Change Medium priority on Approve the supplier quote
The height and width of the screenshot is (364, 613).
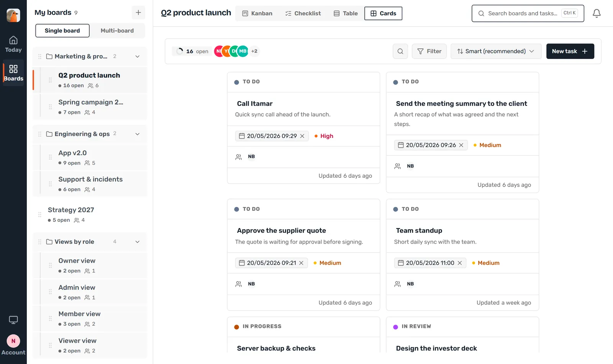327,263
